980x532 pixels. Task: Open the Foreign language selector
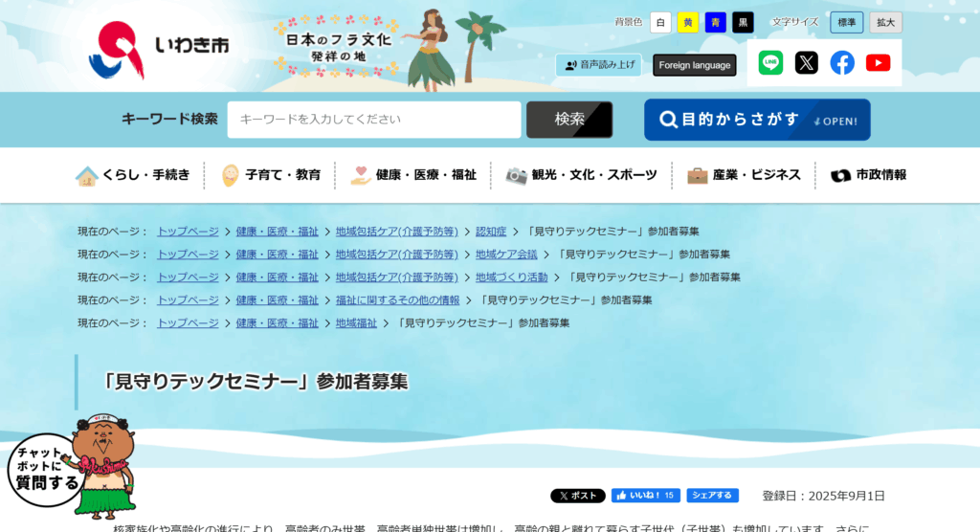point(694,65)
